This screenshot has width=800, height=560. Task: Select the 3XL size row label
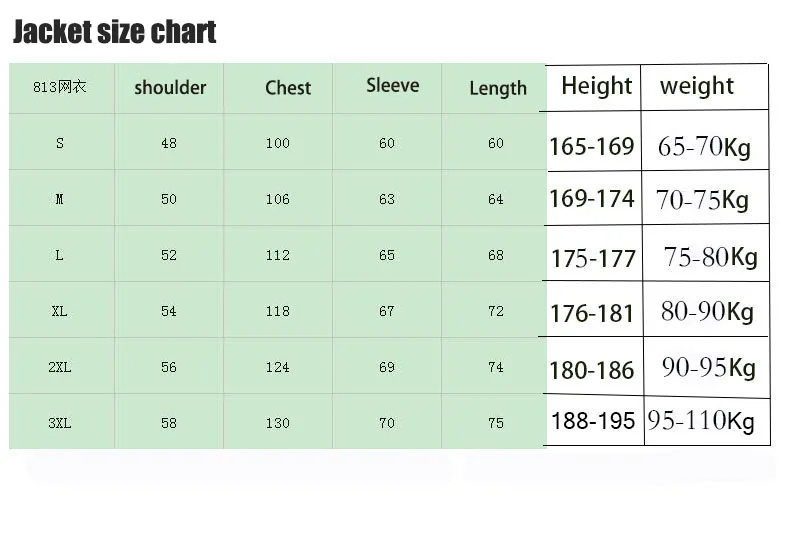coord(60,423)
